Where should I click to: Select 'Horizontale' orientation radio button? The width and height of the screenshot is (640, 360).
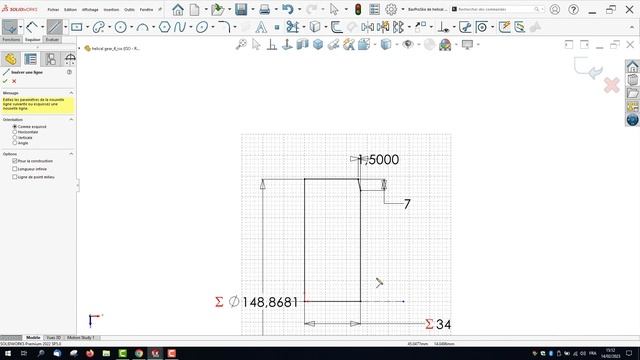coord(15,132)
